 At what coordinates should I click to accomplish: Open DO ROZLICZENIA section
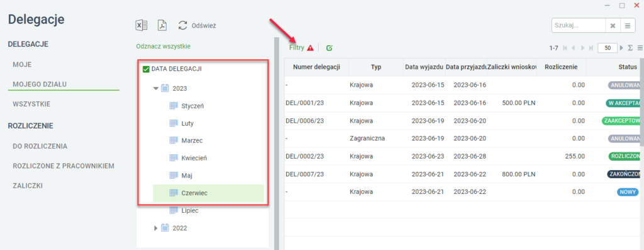[40, 146]
